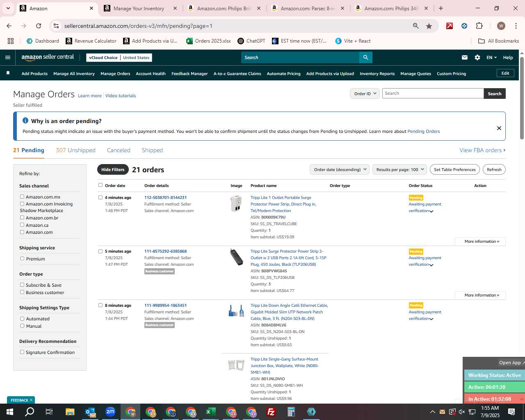
Task: Open the messages envelope icon
Action: pos(465,57)
